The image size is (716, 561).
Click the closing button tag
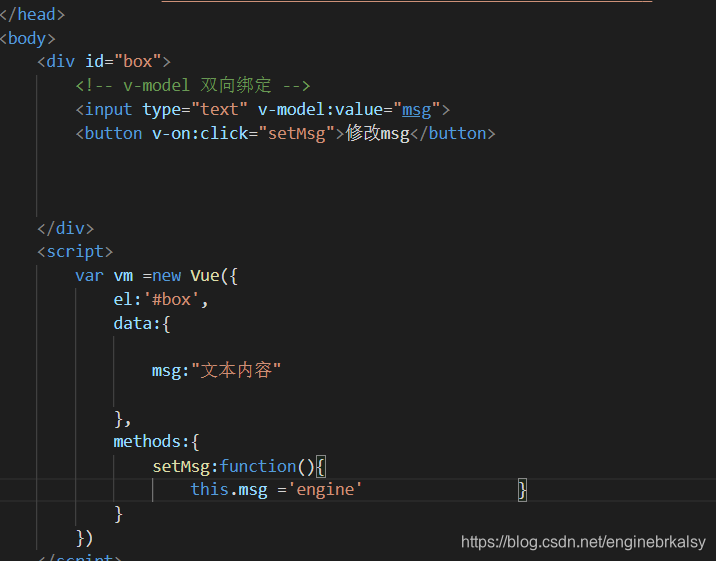pyautogui.click(x=453, y=133)
